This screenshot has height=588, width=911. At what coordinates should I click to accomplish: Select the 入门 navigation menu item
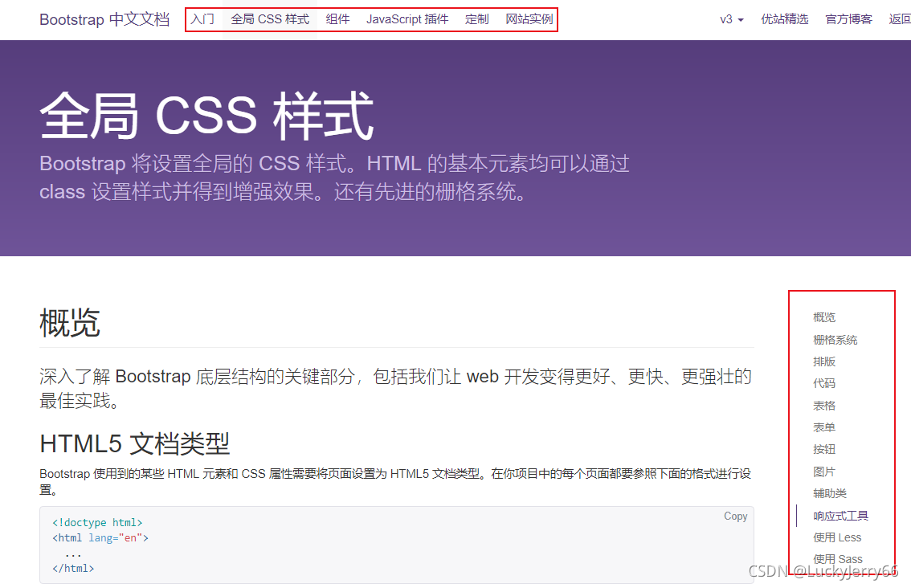click(x=202, y=19)
